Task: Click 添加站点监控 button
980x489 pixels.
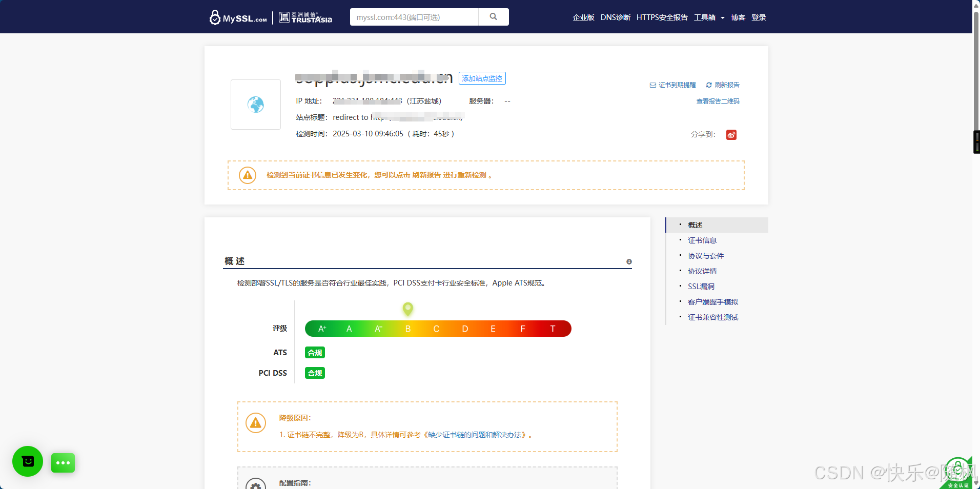Action: click(x=482, y=78)
